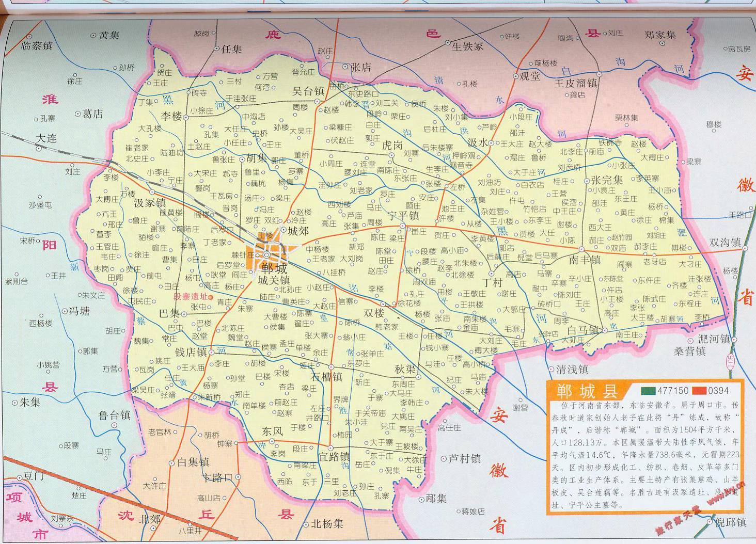Click the 城关镇 label below the city
Image resolution: width=756 pixels, height=544 pixels.
[x=274, y=280]
